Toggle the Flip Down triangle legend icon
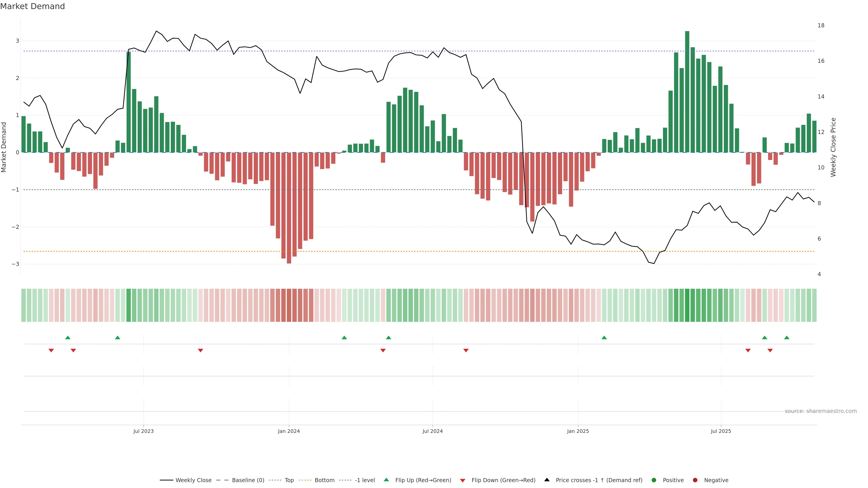 463,480
